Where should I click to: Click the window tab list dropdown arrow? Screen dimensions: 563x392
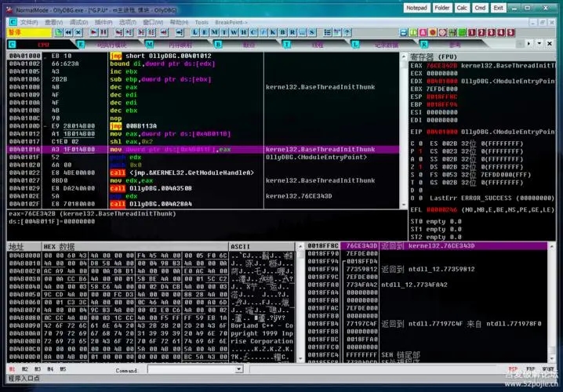click(539, 44)
